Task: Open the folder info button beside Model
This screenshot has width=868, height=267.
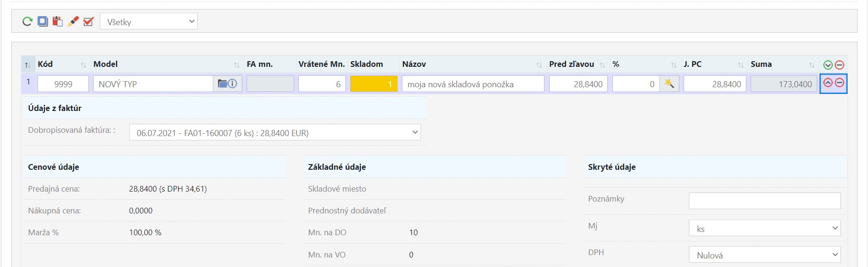Action: [x=228, y=84]
